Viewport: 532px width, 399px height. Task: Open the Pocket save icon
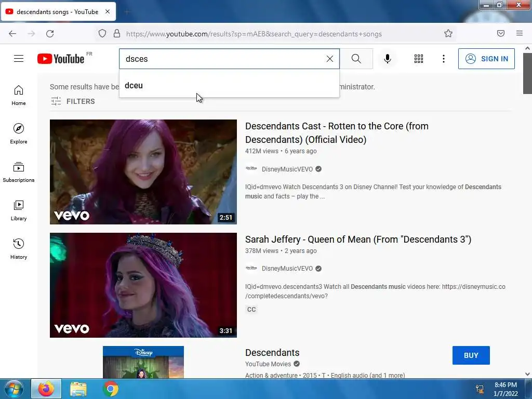500,33
